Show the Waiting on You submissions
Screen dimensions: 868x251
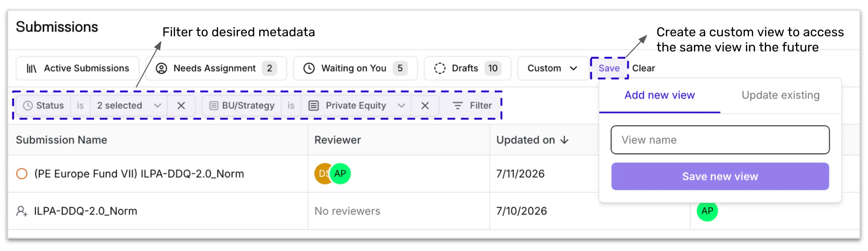coord(355,68)
